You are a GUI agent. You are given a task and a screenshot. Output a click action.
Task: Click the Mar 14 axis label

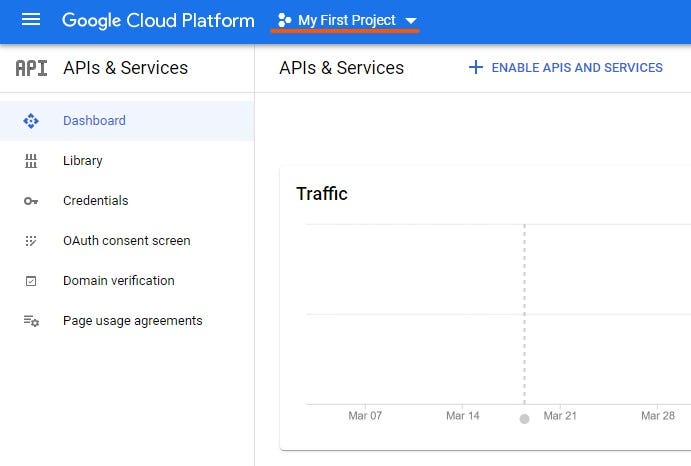click(463, 416)
